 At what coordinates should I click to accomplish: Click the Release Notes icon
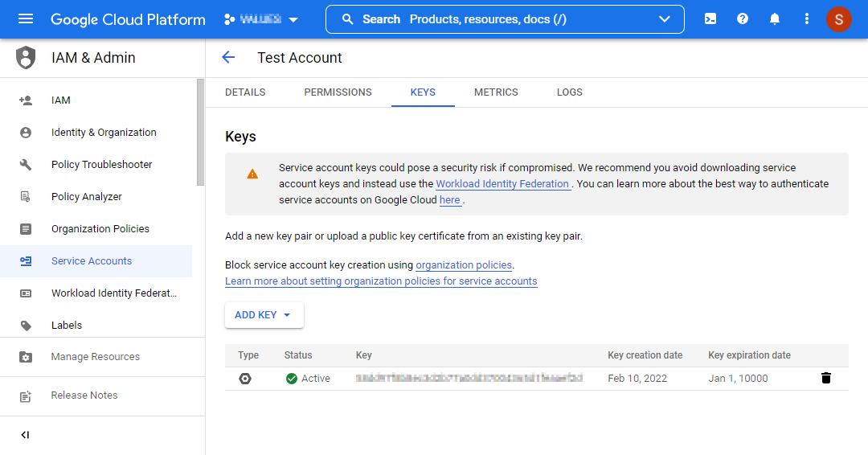tap(26, 396)
